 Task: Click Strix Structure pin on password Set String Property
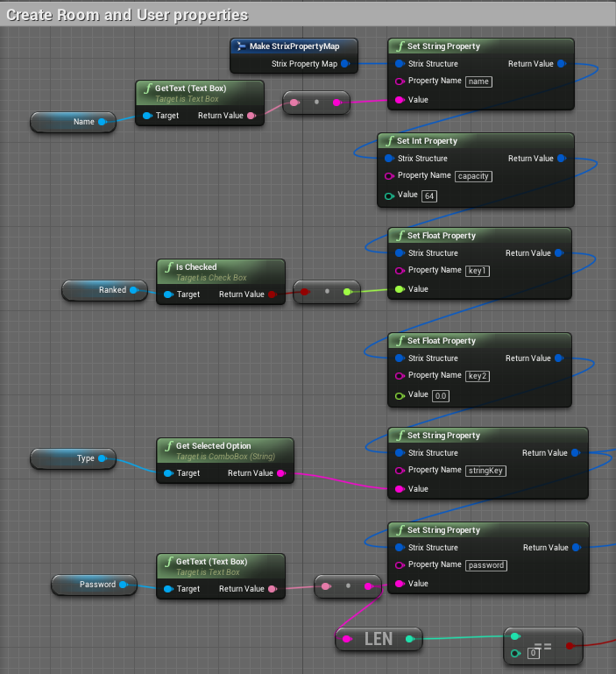point(400,548)
